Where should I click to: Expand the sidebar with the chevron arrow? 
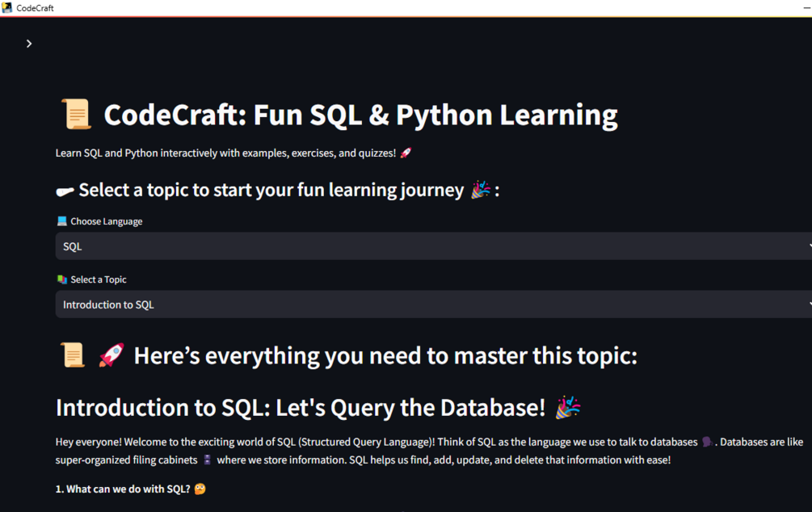(x=29, y=44)
